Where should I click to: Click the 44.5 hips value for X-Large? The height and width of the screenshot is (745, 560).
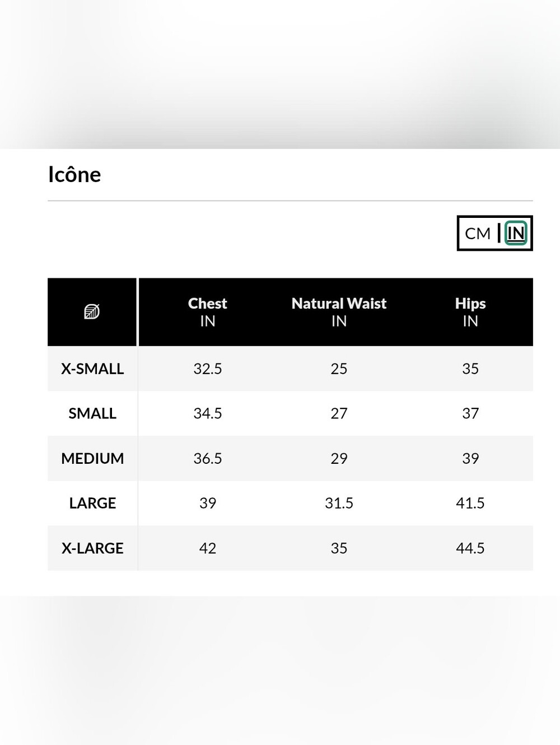click(470, 548)
